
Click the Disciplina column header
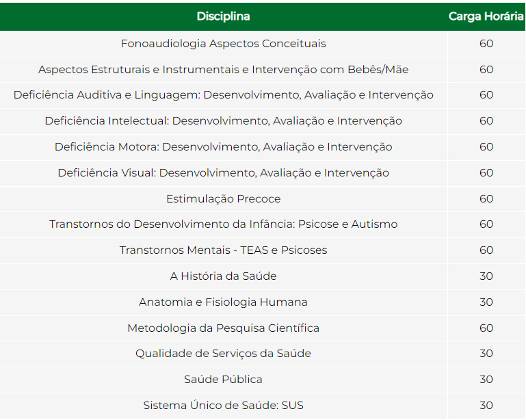[224, 16]
